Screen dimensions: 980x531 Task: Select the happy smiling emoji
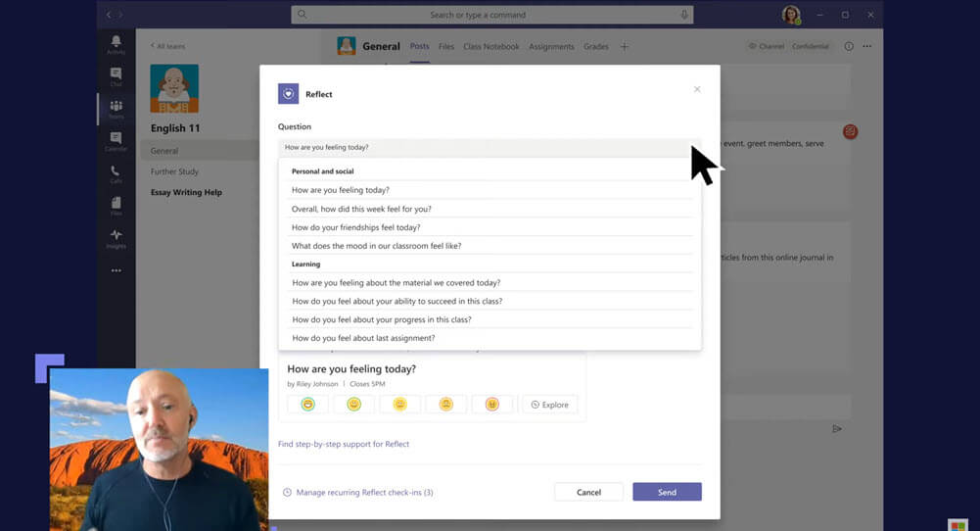(x=353, y=405)
